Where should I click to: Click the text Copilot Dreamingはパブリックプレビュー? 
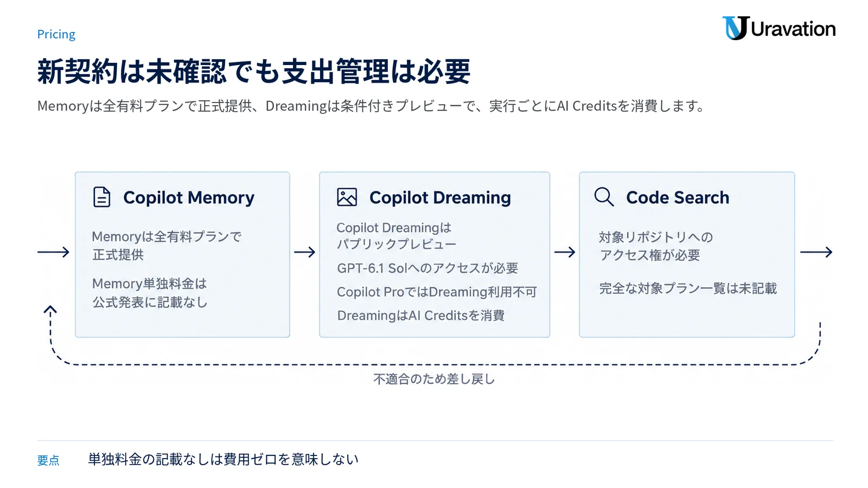pos(396,236)
